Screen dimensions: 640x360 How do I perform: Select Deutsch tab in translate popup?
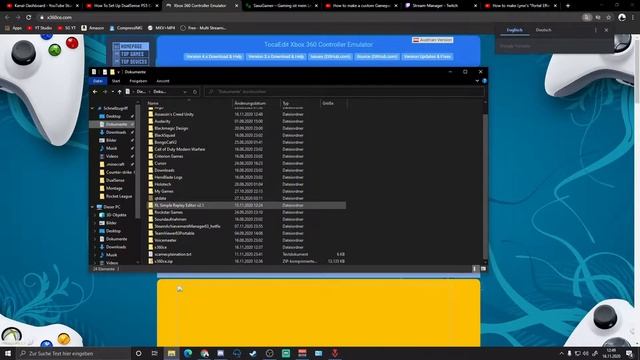point(543,30)
